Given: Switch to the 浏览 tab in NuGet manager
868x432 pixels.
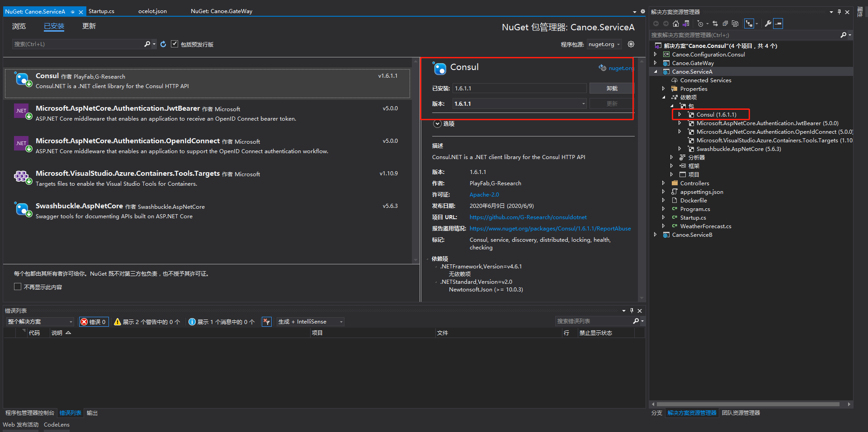Looking at the screenshot, I should pyautogui.click(x=19, y=26).
